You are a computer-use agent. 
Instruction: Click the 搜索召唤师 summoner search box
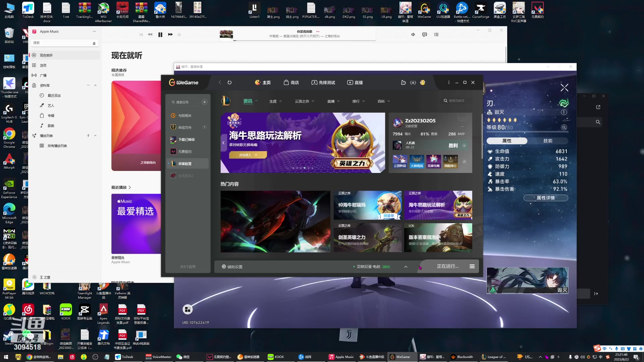pos(457,101)
